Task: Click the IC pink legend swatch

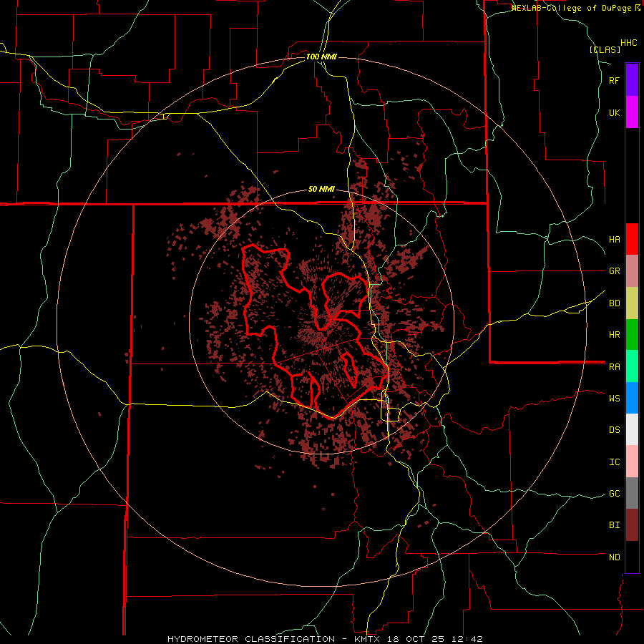Action: [x=632, y=462]
